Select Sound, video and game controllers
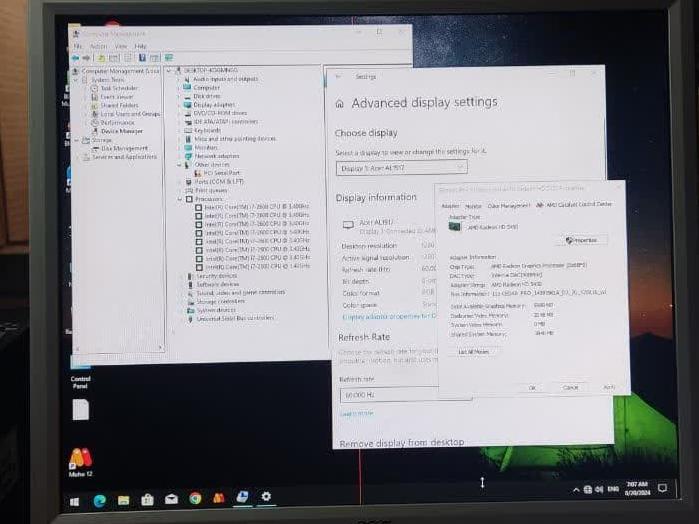 (241, 293)
